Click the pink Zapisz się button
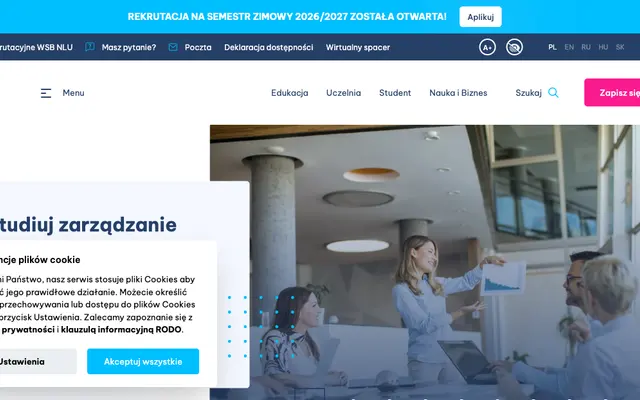The width and height of the screenshot is (640, 400). point(612,93)
